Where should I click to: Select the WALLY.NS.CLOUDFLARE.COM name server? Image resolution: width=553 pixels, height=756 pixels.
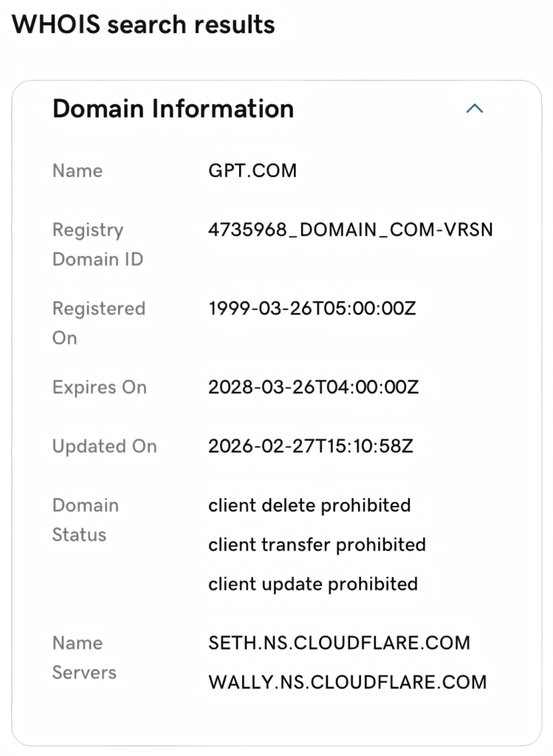348,681
